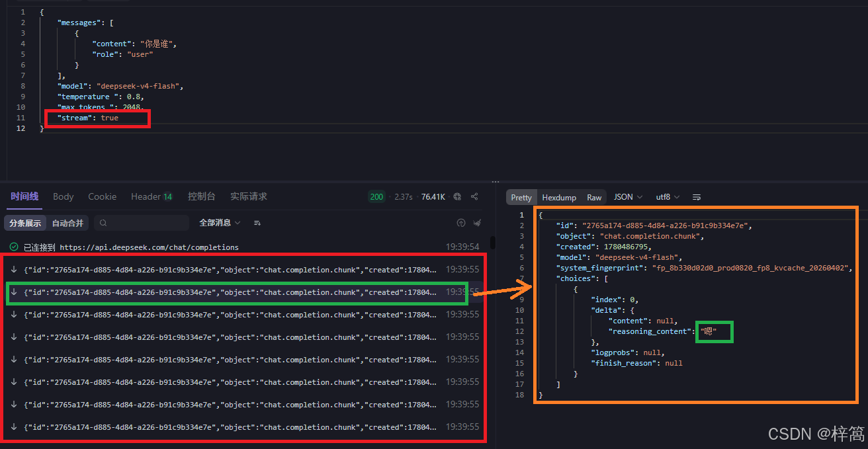Screen dimensions: 868x449
Task: Click line number 12 in request editor
Action: [21, 128]
